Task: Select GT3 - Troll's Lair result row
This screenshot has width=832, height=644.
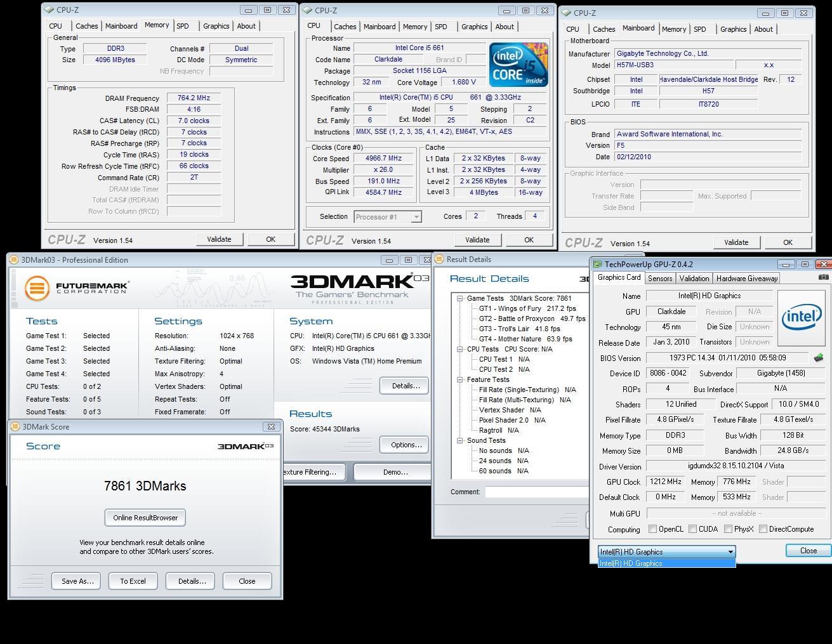Action: 519,329
